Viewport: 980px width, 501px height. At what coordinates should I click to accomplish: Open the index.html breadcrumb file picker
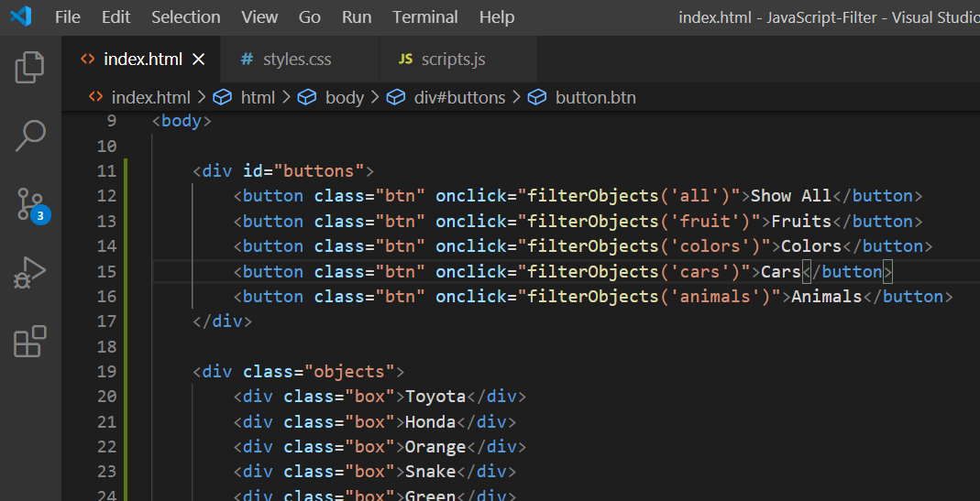tap(150, 97)
